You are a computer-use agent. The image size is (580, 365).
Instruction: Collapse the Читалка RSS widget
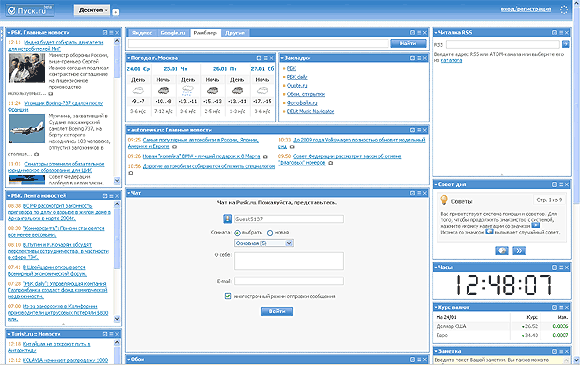coord(436,33)
